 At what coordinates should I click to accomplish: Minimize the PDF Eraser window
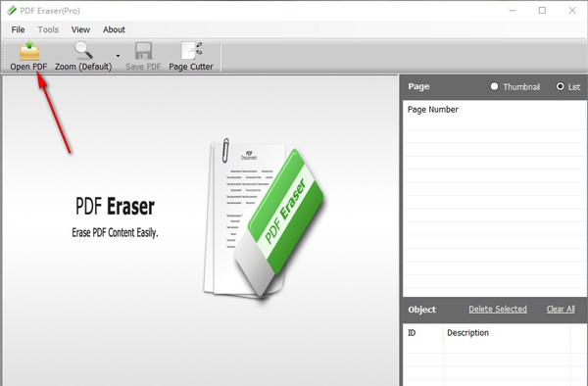coord(513,11)
